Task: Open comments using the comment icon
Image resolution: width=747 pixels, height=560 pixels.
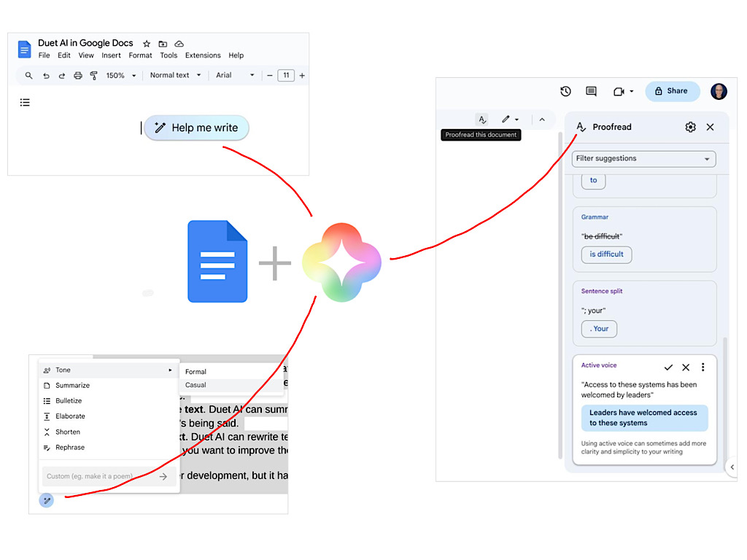Action: click(591, 91)
